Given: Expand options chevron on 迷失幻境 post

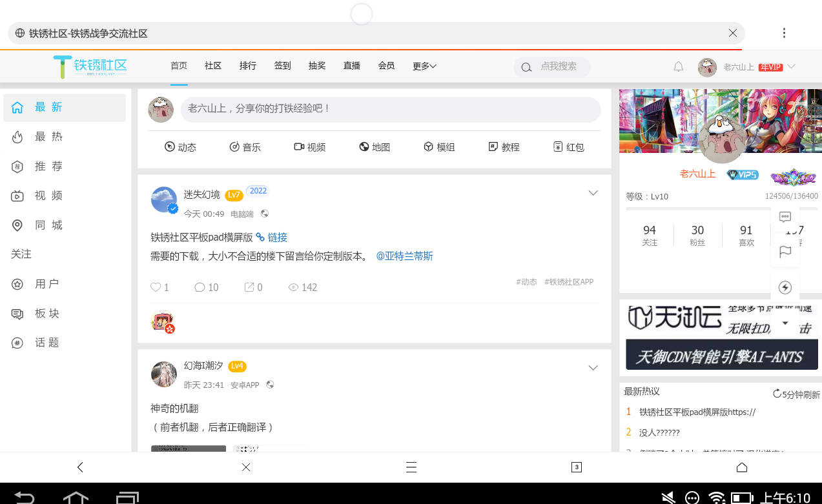Looking at the screenshot, I should coord(593,193).
